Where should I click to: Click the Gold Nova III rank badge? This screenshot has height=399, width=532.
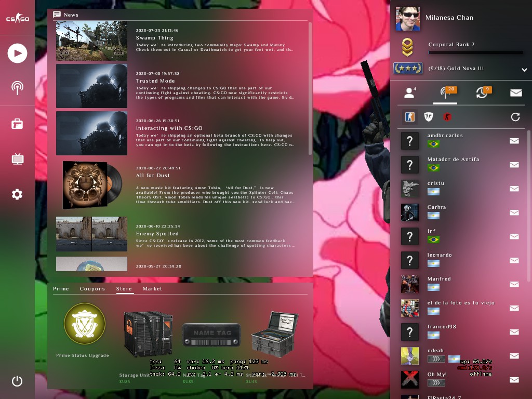pos(408,69)
